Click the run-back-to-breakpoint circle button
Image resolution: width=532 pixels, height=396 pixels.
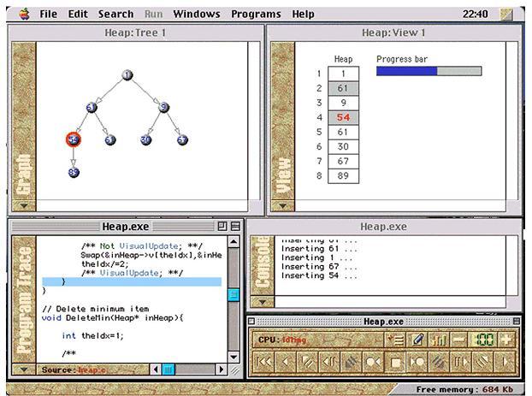click(373, 362)
